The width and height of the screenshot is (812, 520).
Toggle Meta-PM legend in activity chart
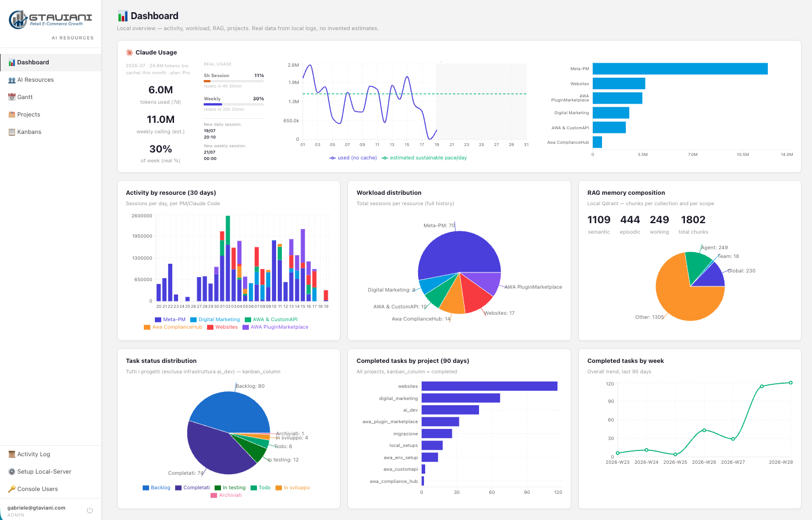[x=171, y=319]
